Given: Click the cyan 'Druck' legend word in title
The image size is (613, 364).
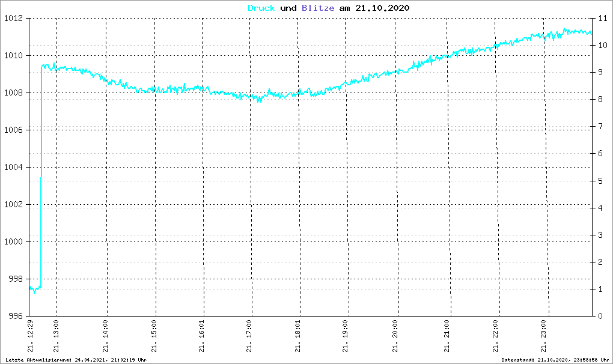Looking at the screenshot, I should point(261,8).
